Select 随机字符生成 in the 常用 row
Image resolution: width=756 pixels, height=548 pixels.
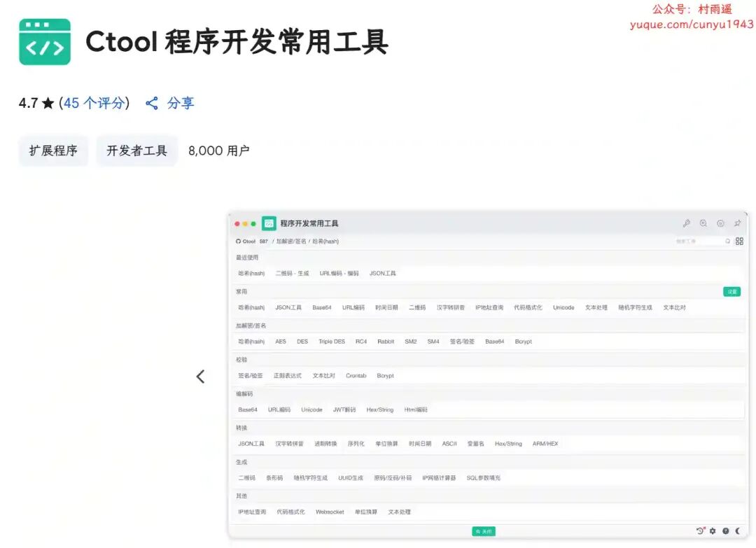[x=636, y=307]
